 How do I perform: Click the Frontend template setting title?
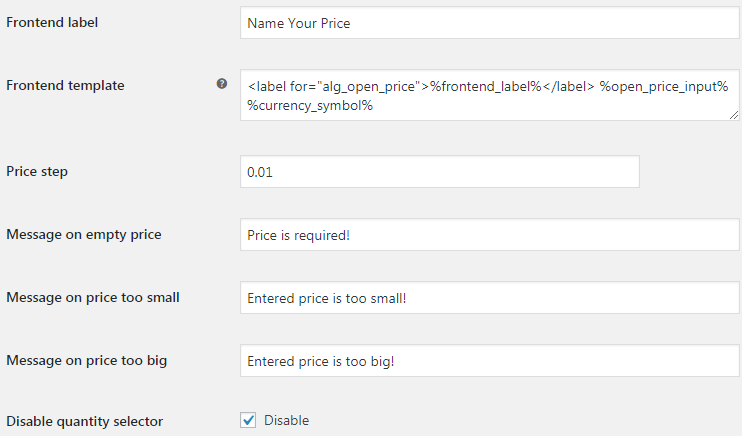[65, 85]
